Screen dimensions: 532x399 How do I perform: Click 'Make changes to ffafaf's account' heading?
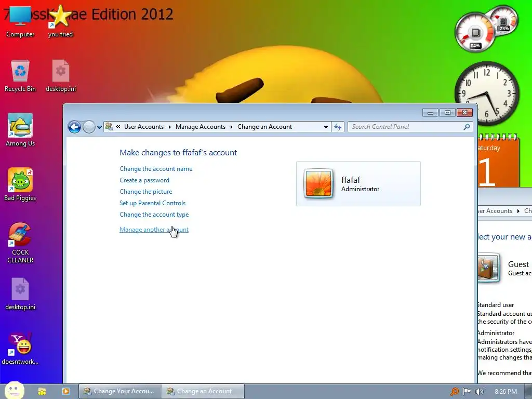[178, 153]
